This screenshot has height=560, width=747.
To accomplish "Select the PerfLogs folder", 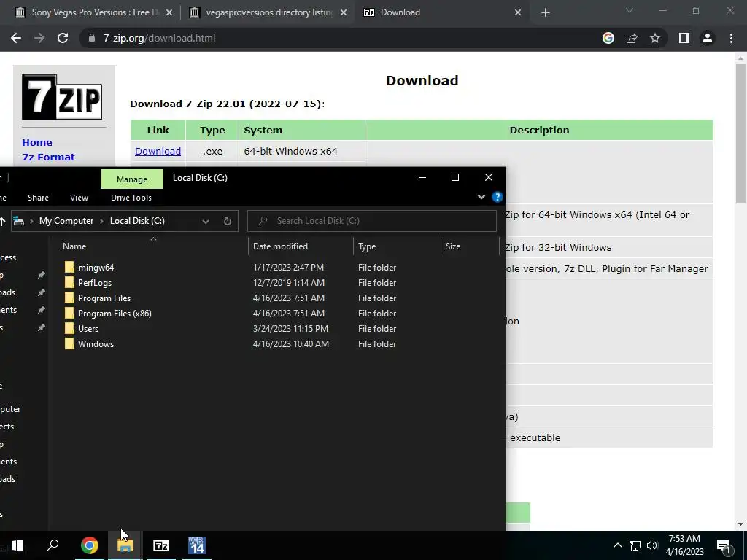I will 94,283.
